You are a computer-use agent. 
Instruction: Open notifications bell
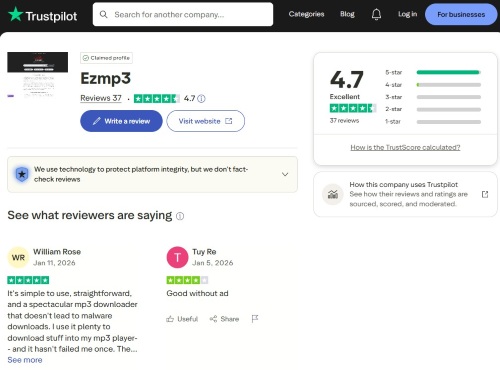tap(376, 14)
